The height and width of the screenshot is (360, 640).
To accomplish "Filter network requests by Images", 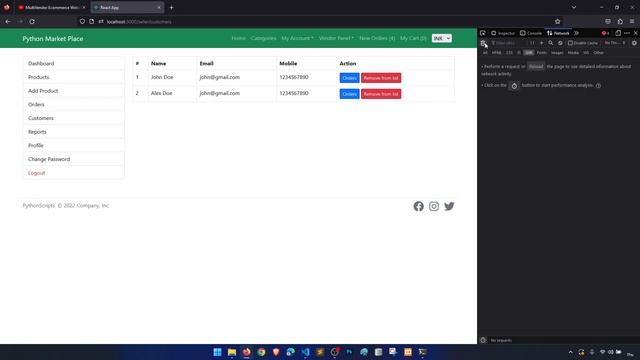I will [557, 53].
